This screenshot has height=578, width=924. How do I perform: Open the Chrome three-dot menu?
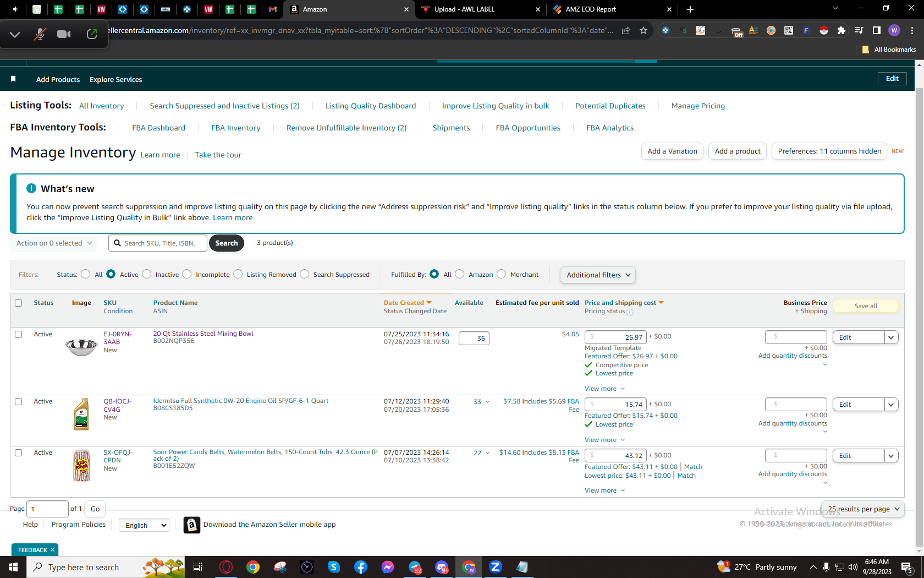912,31
